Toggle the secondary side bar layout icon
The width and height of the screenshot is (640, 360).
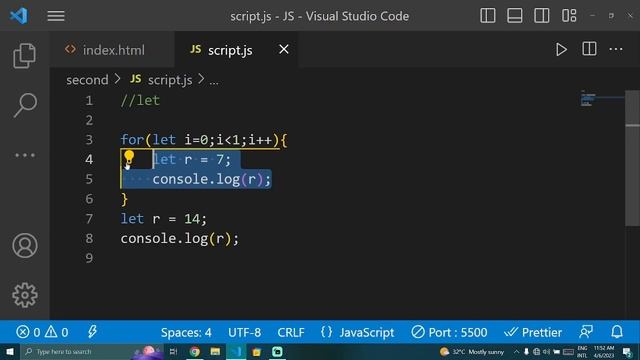click(x=542, y=16)
